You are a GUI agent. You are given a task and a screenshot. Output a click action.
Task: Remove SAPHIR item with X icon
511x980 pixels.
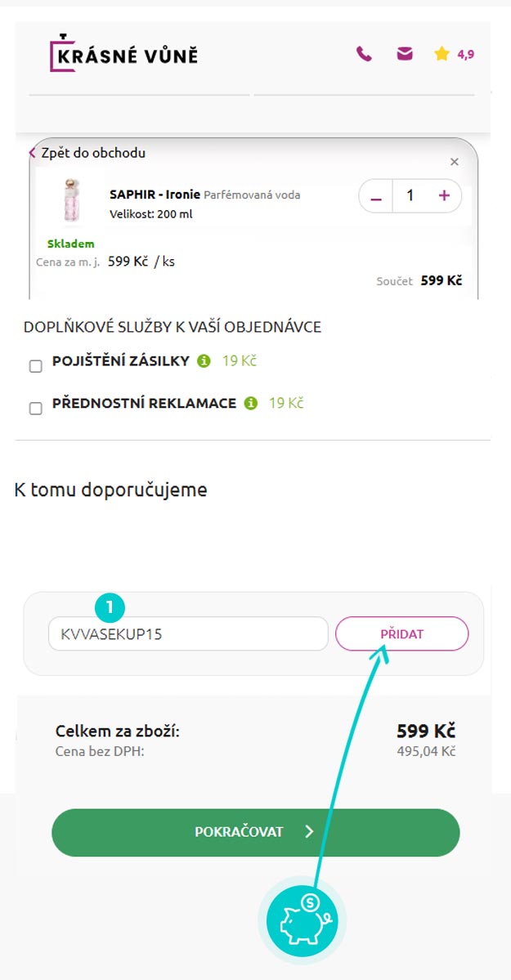point(455,162)
